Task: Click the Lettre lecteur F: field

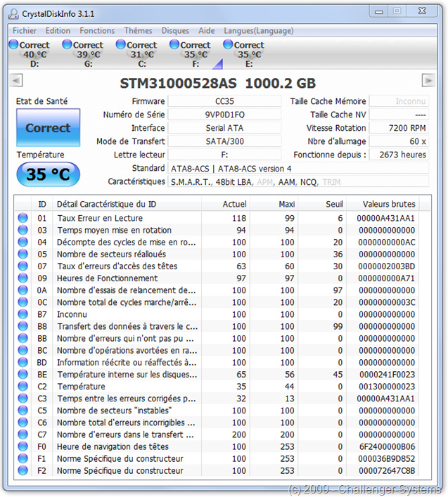Action: (224, 155)
